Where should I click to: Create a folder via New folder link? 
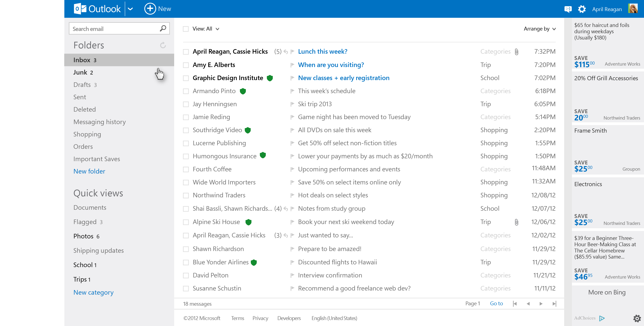coord(89,171)
